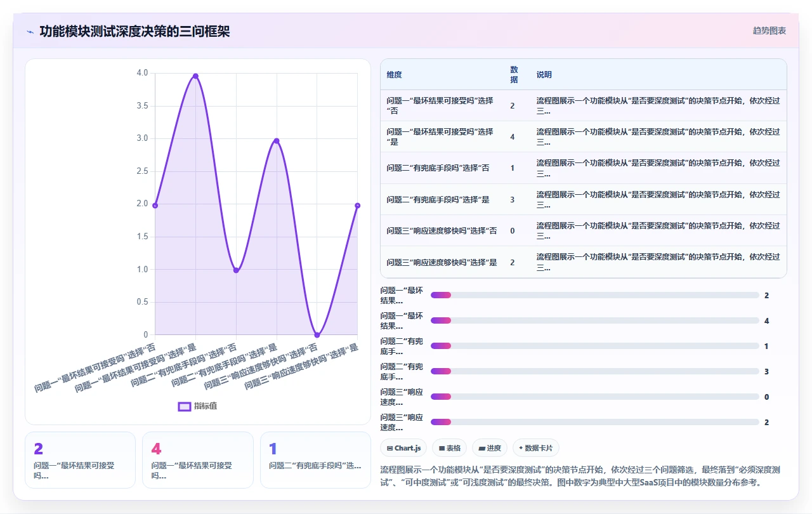Select the 表格 tag chip
The image size is (812, 514).
point(449,448)
